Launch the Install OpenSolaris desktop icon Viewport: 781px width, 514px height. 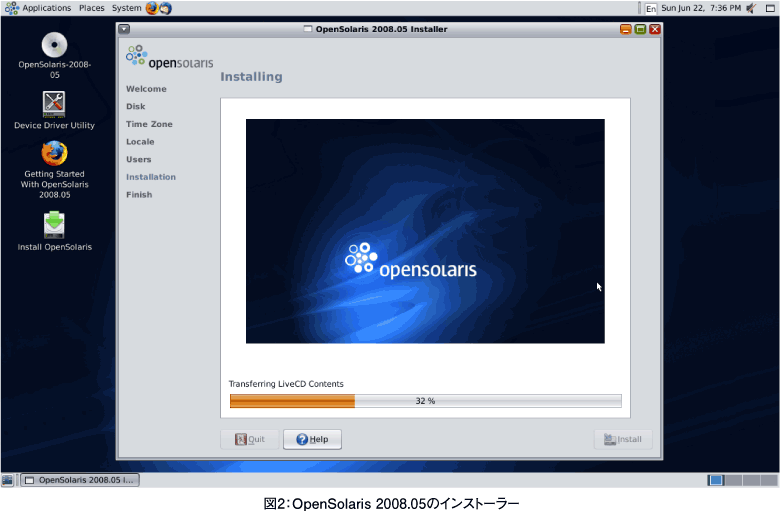[54, 225]
